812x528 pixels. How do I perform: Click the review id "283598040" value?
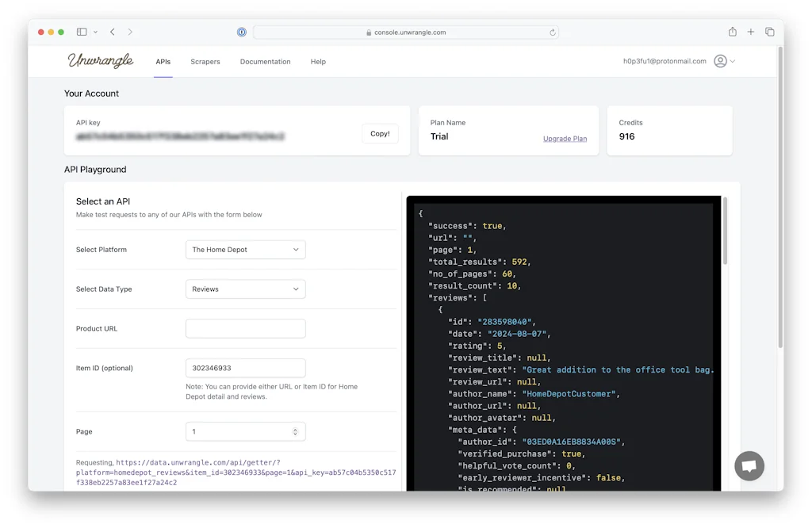tap(506, 322)
